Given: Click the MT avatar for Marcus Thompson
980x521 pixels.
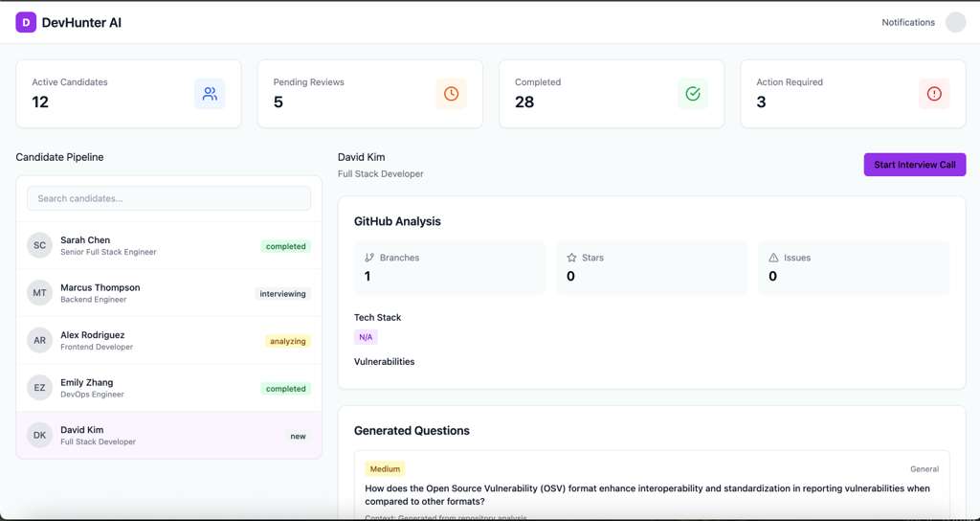Looking at the screenshot, I should [39, 293].
